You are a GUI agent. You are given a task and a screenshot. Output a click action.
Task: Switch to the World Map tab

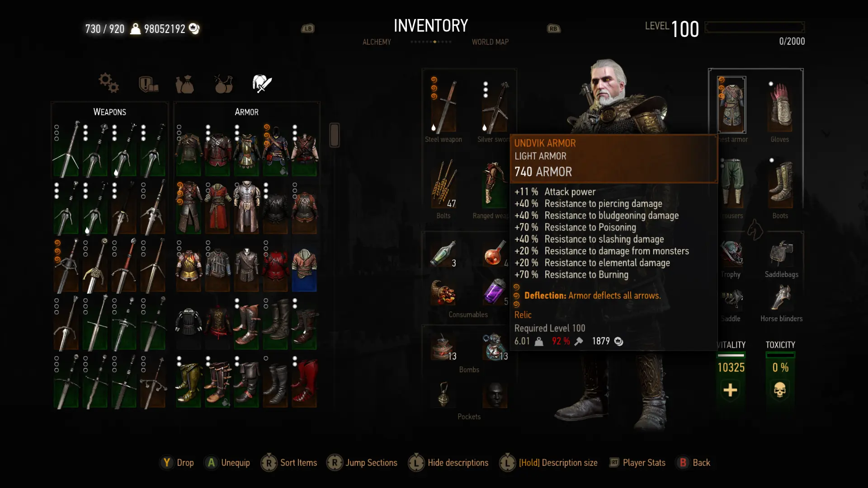coord(490,42)
